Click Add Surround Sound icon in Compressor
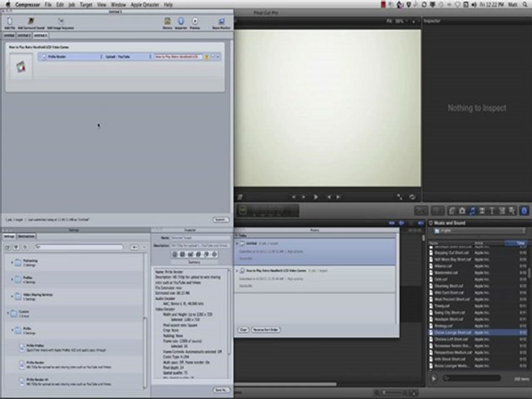This screenshot has width=532, height=399. 31,21
